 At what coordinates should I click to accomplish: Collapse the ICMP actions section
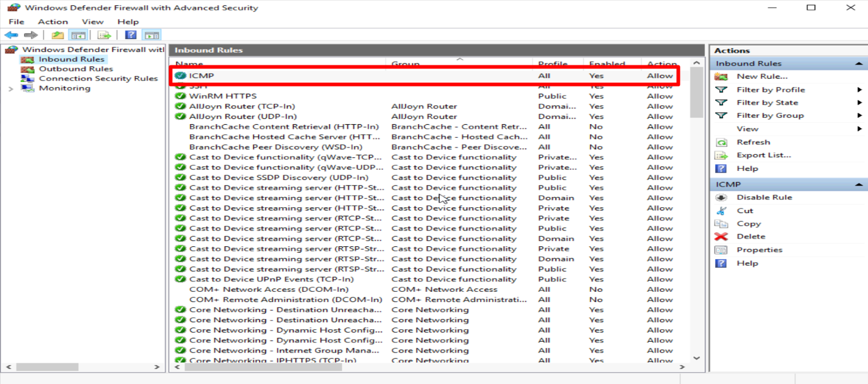pos(859,184)
